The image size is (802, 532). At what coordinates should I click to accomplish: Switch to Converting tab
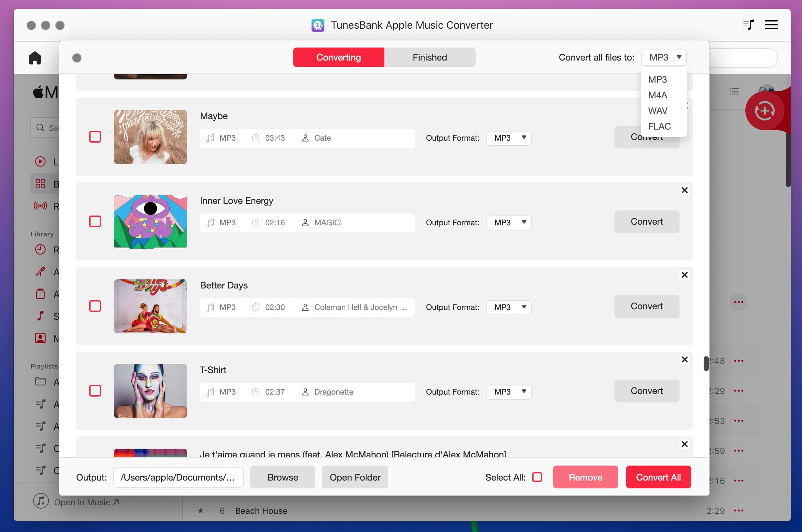tap(339, 57)
